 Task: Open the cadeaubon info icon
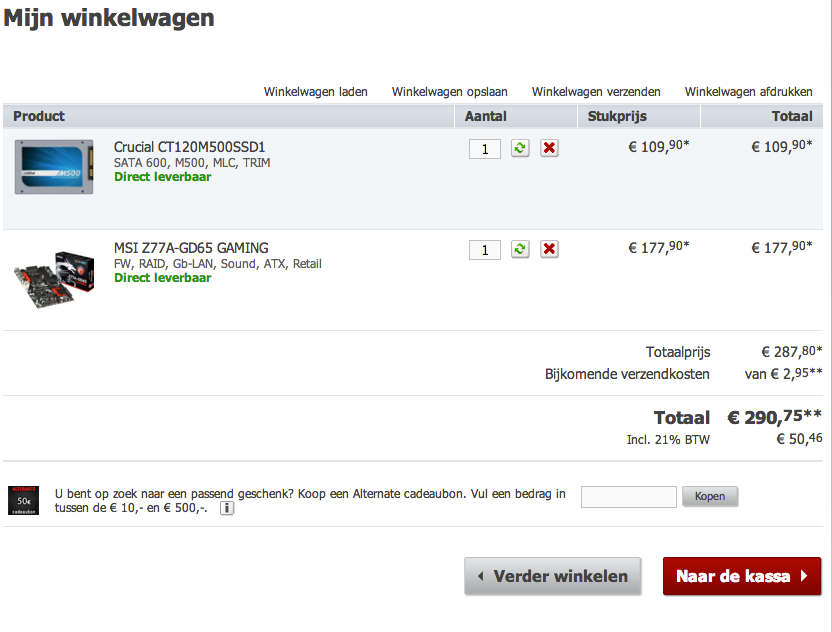(x=227, y=508)
